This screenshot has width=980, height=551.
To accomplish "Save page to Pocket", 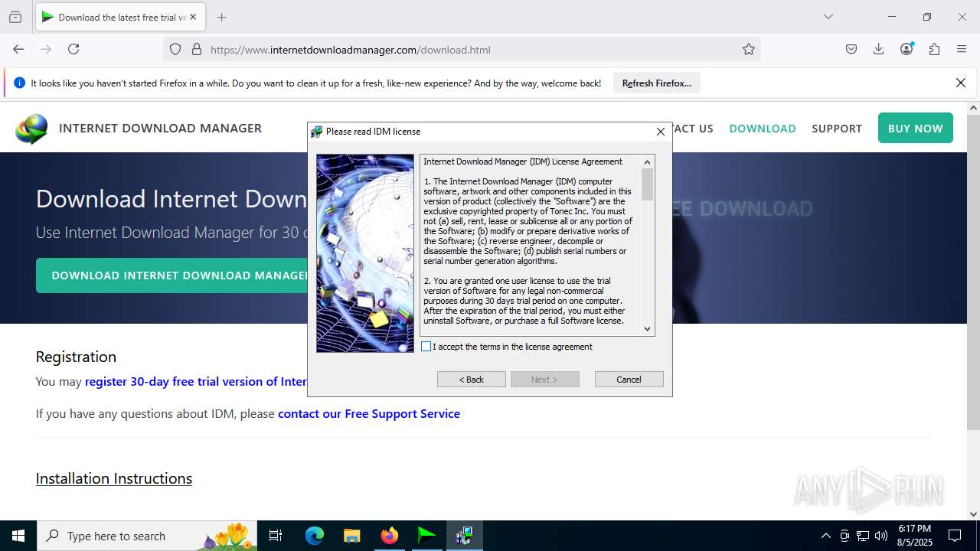I will tap(851, 49).
